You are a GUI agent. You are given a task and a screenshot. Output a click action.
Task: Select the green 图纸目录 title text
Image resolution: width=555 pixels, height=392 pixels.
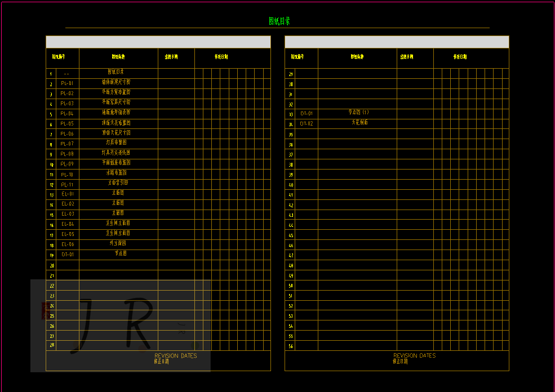point(279,21)
